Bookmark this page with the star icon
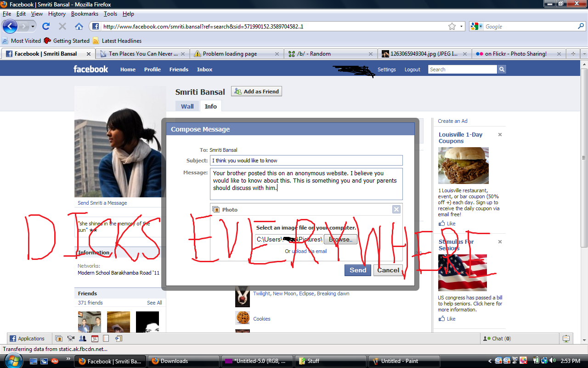The width and height of the screenshot is (588, 368). point(452,26)
